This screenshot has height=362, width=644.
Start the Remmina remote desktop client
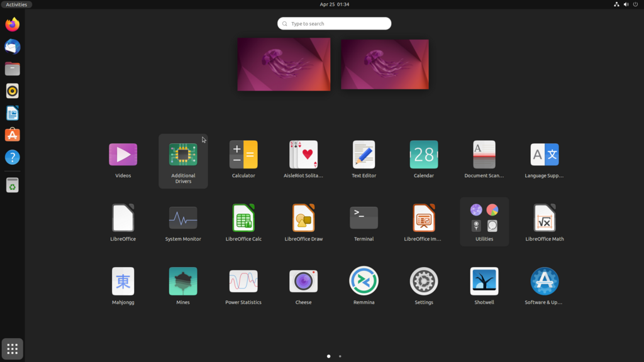click(x=364, y=286)
